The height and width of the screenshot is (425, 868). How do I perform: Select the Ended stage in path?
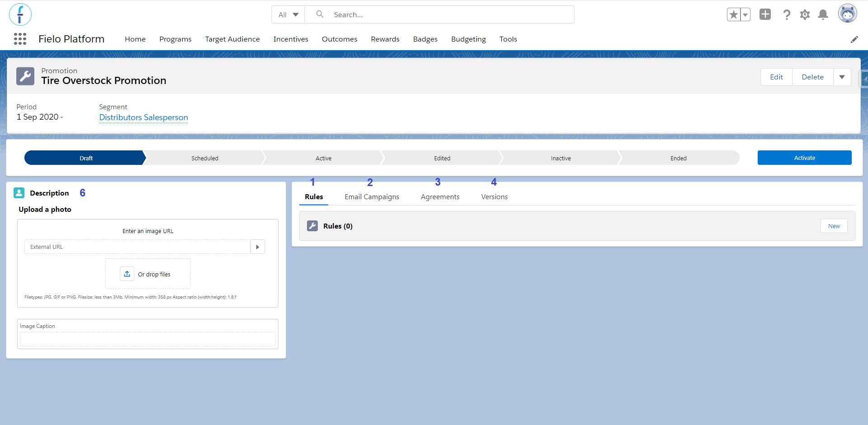pyautogui.click(x=678, y=158)
